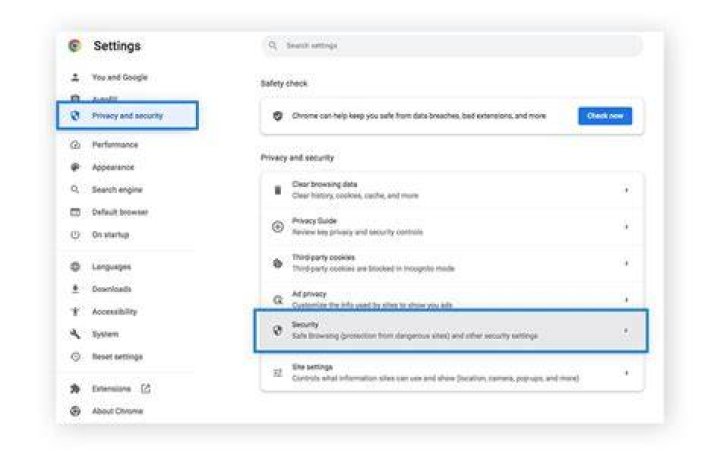Viewport: 720px width, 453px height.
Task: Focus the Search settings field
Action: 452,45
